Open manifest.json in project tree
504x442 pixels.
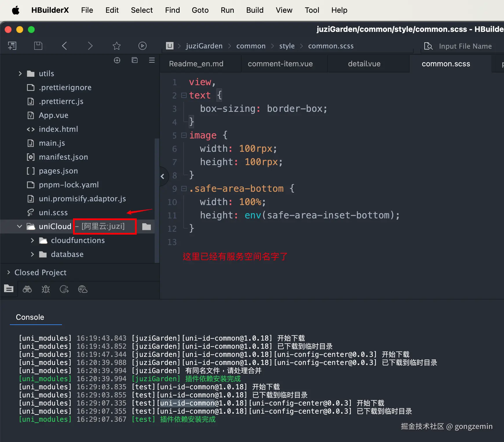click(63, 157)
